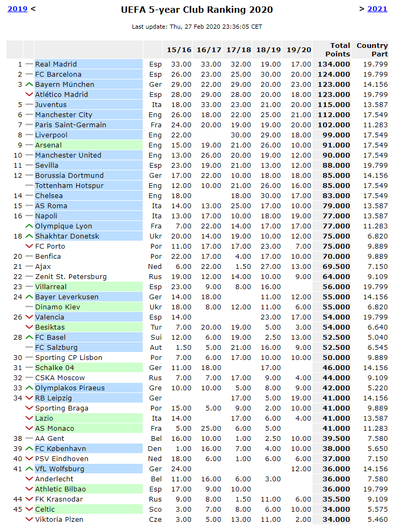Click the down arrow next to FC Porto
This screenshot has width=420, height=525.
(x=29, y=246)
